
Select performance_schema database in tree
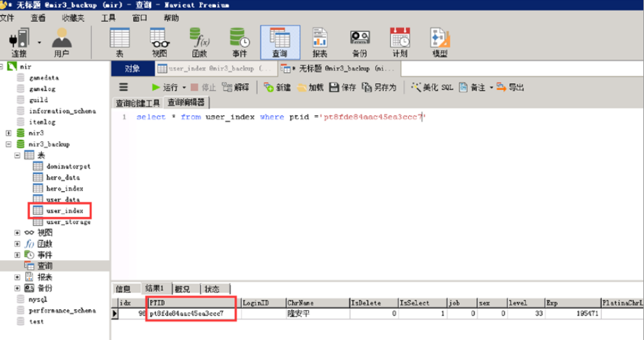(62, 310)
